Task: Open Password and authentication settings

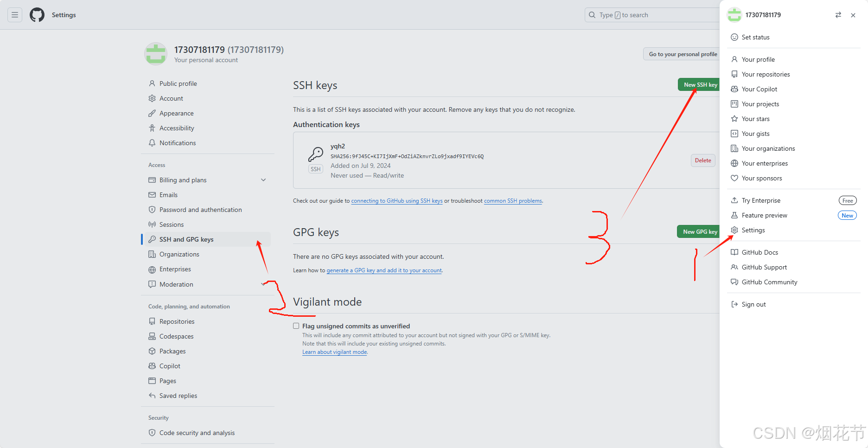Action: (x=208, y=210)
